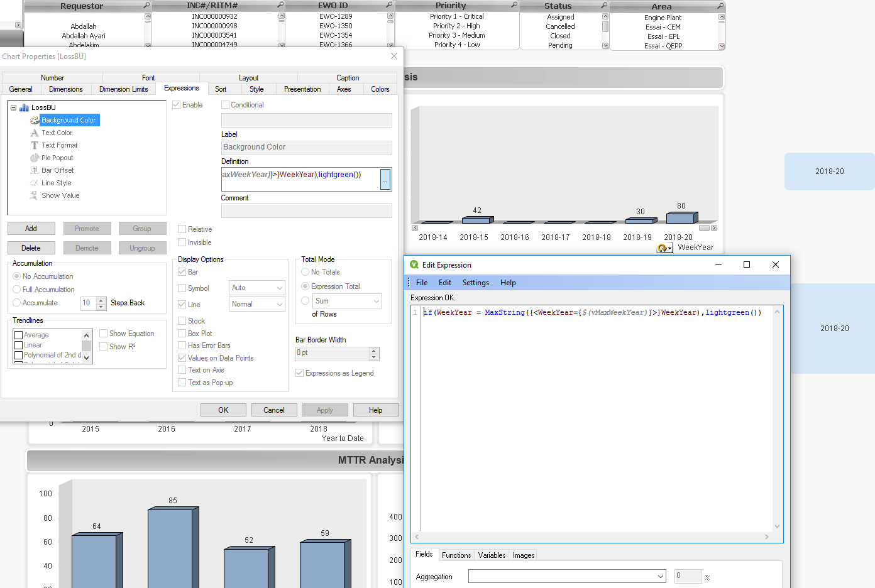Toggle the Values on Data Points checkbox
875x588 pixels.
pos(182,358)
